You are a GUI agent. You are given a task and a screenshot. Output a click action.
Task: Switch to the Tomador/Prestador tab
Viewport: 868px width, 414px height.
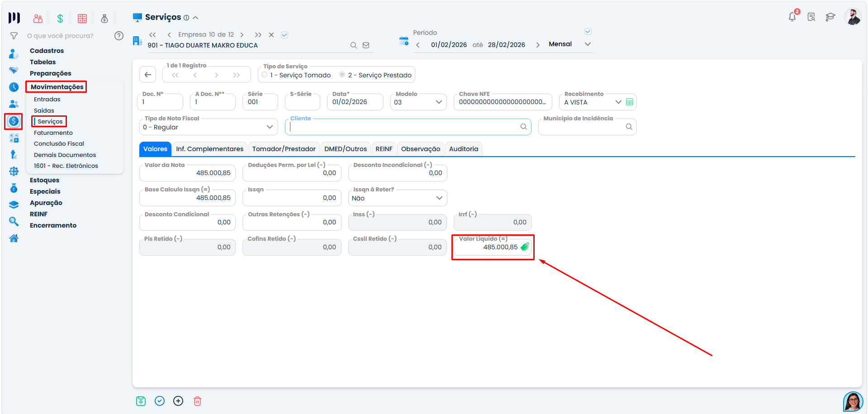point(284,149)
